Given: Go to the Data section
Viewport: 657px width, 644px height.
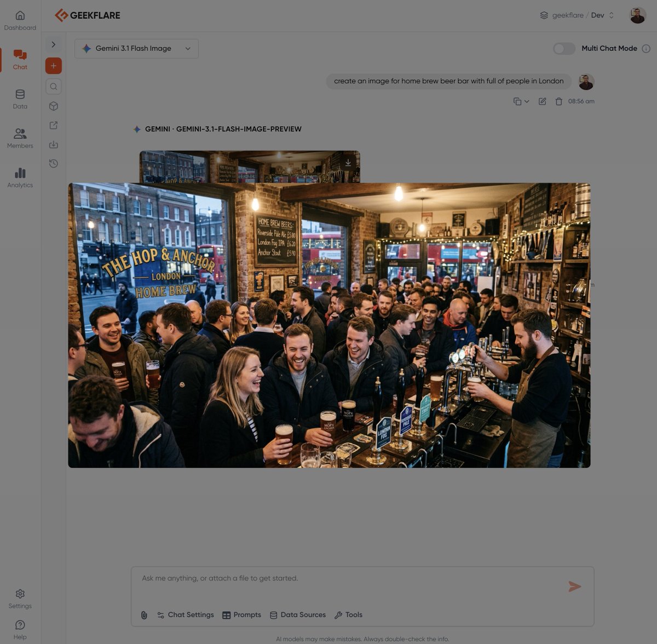Looking at the screenshot, I should [20, 99].
